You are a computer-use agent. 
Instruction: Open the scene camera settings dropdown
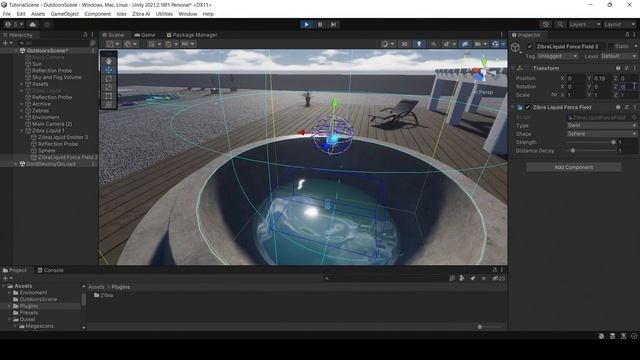(480, 44)
